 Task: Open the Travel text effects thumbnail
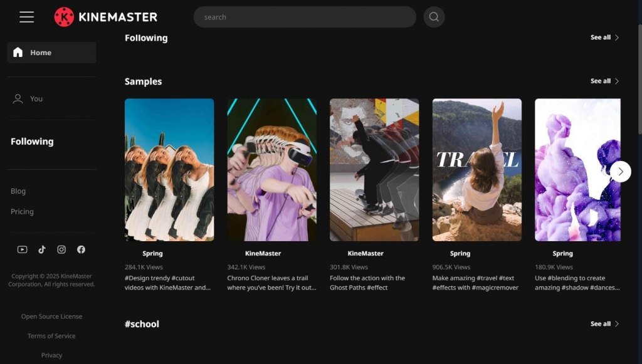coord(476,170)
